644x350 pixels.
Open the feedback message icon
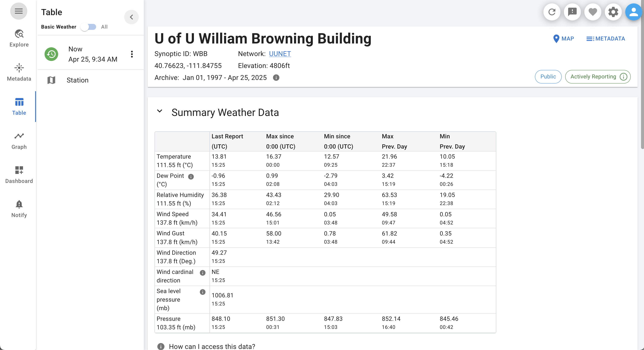point(572,12)
